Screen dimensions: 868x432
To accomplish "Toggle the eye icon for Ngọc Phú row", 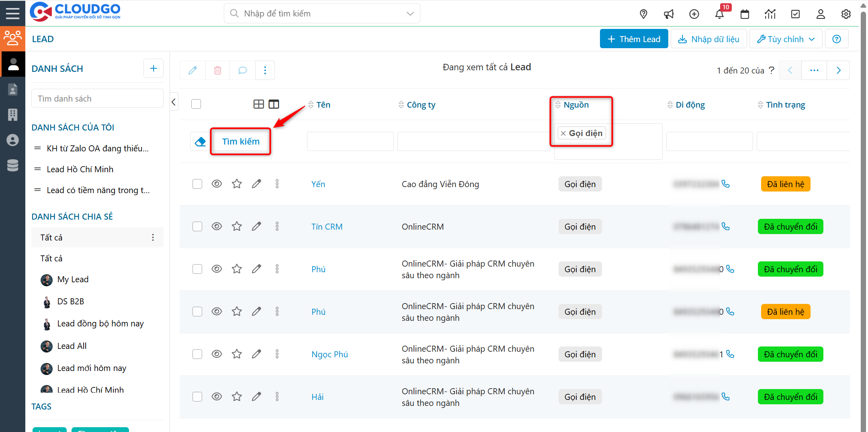I will 217,354.
